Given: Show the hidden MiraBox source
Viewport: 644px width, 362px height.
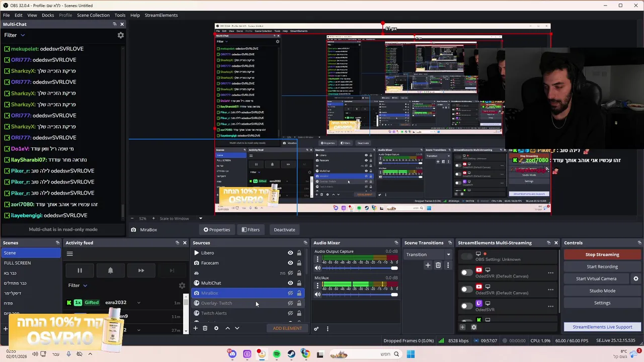Looking at the screenshot, I should click(290, 293).
